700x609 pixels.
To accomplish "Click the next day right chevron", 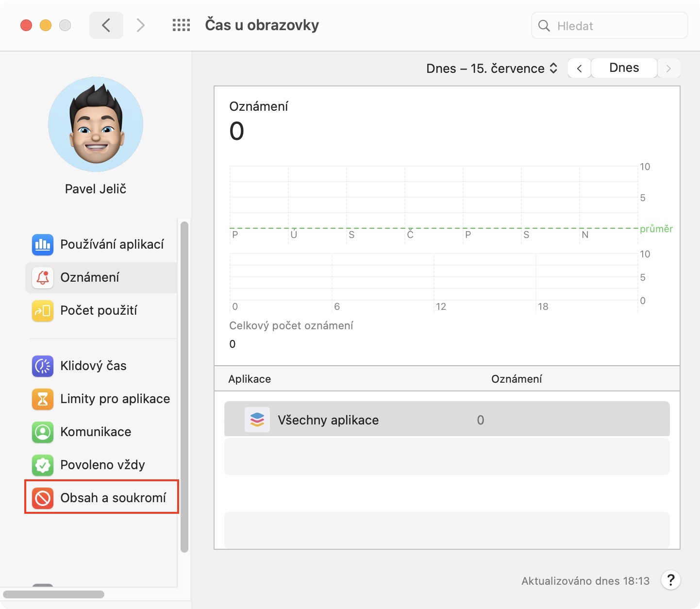I will point(668,68).
